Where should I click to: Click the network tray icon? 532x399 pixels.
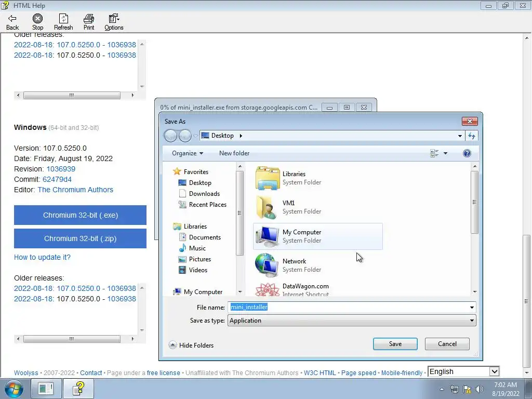454,389
